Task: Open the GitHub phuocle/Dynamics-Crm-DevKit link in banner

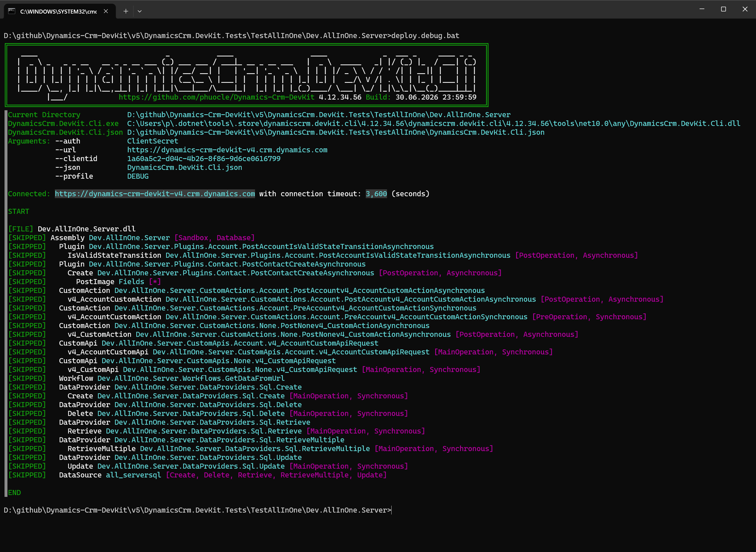Action: pyautogui.click(x=216, y=97)
